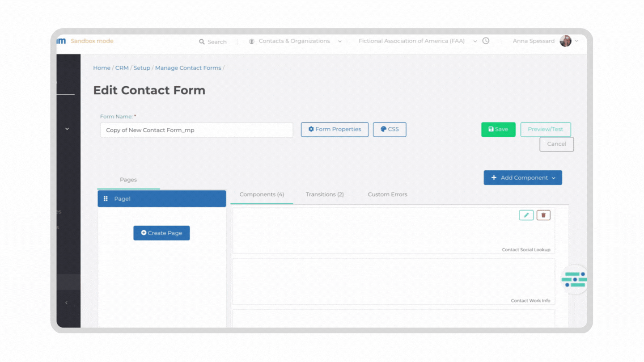The height and width of the screenshot is (362, 644).
Task: Switch to the Components (4) tab
Action: [262, 194]
